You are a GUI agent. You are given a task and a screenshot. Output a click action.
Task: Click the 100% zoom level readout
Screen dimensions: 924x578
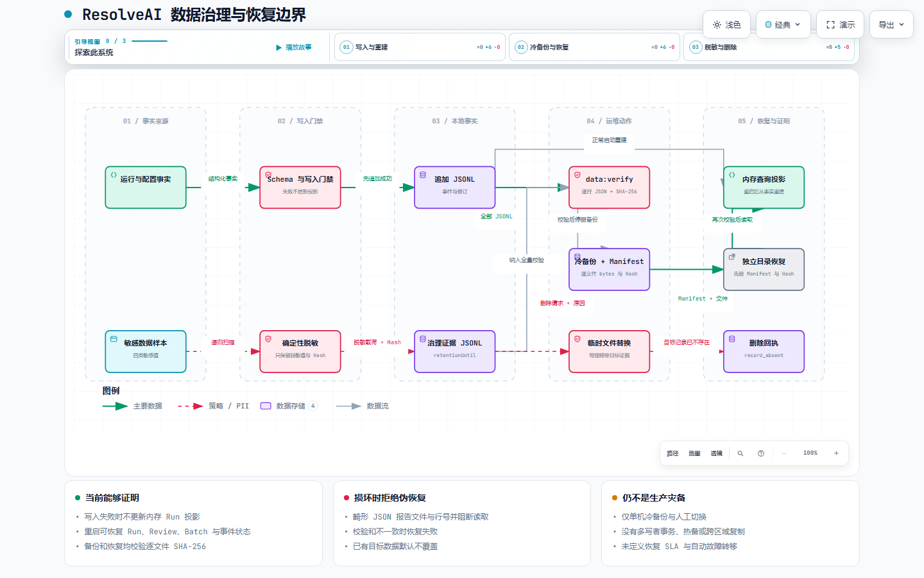tap(810, 453)
